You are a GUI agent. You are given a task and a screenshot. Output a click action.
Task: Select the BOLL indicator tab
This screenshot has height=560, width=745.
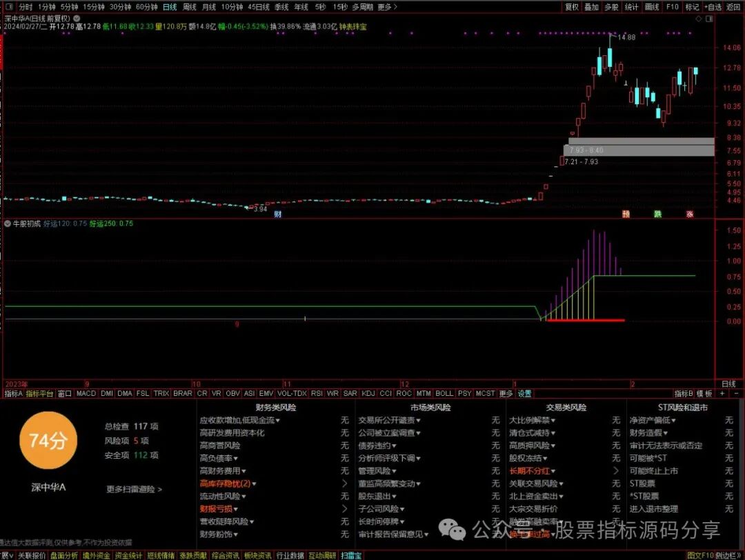tap(444, 393)
